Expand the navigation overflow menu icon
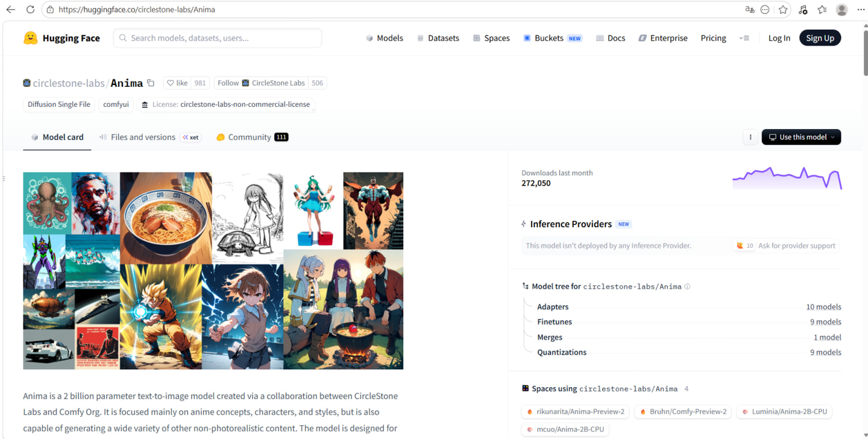This screenshot has width=868, height=439. point(744,38)
